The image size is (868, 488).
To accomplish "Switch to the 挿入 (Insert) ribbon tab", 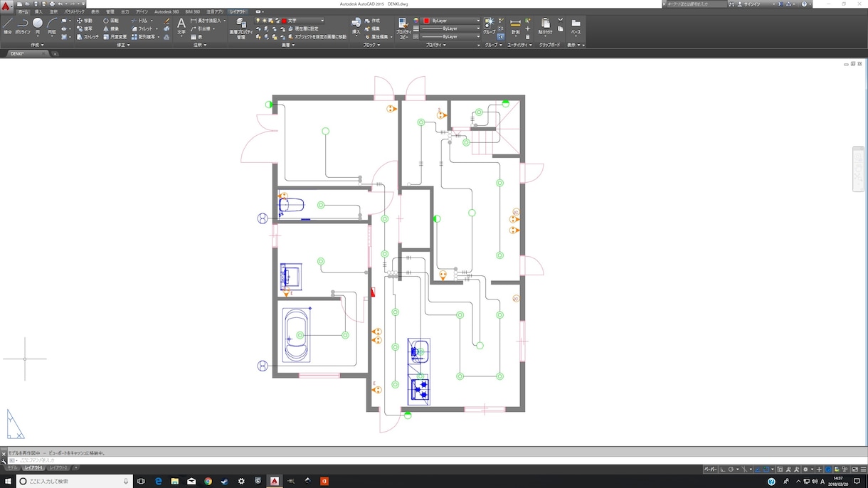I will (38, 12).
